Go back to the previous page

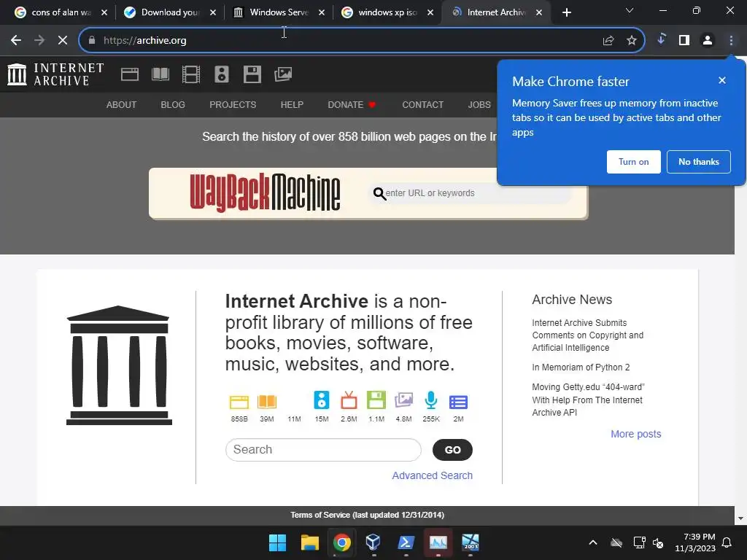click(16, 41)
